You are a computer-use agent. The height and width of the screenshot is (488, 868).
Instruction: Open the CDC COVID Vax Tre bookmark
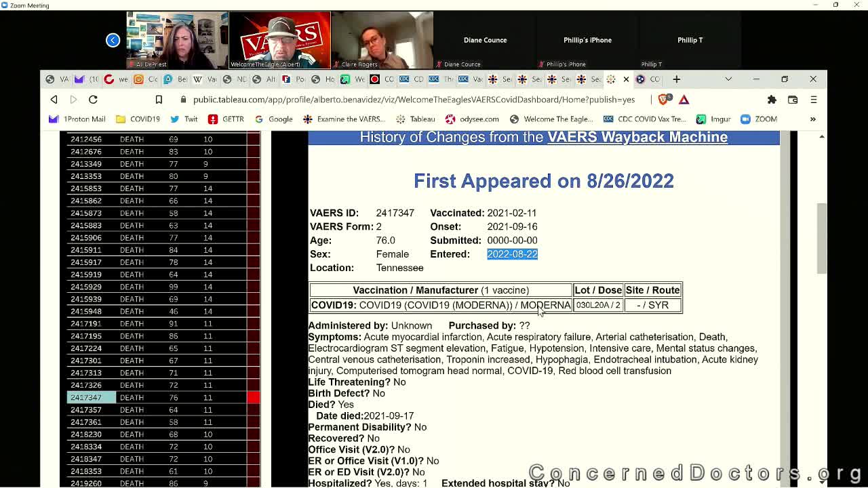pyautogui.click(x=644, y=119)
